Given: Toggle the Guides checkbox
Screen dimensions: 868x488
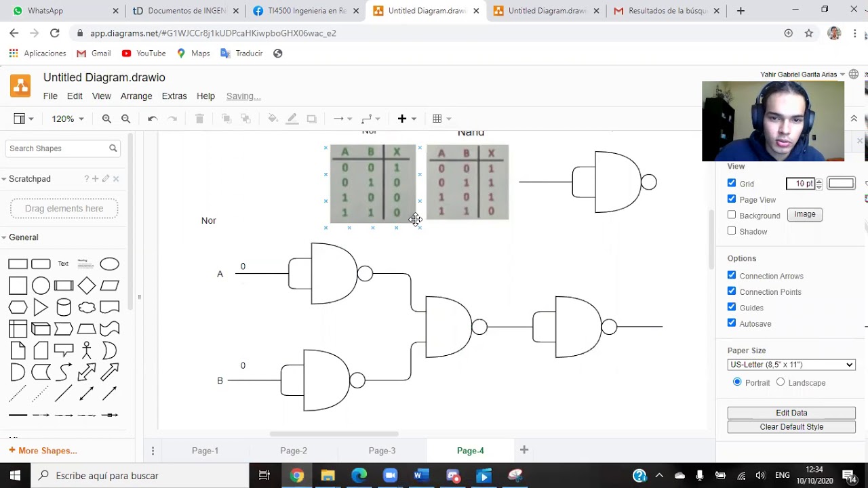Looking at the screenshot, I should pyautogui.click(x=732, y=307).
